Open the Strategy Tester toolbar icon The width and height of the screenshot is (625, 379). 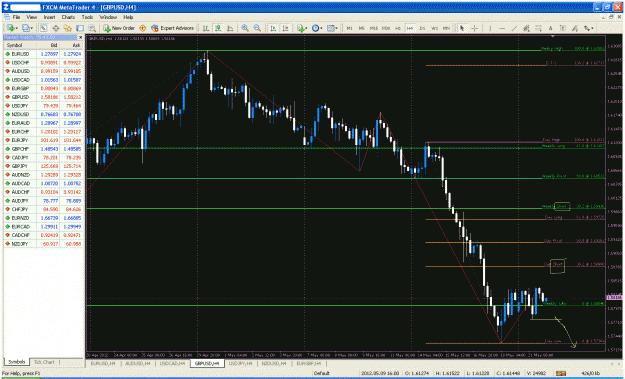[92, 28]
